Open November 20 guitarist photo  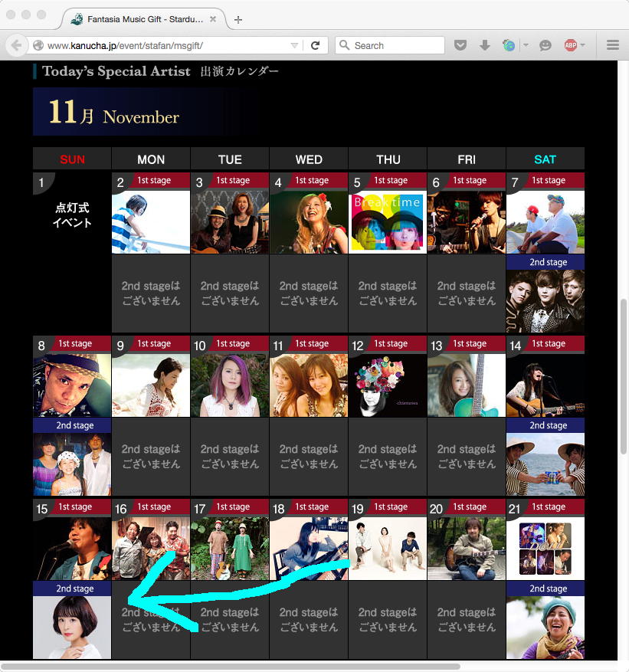(466, 549)
